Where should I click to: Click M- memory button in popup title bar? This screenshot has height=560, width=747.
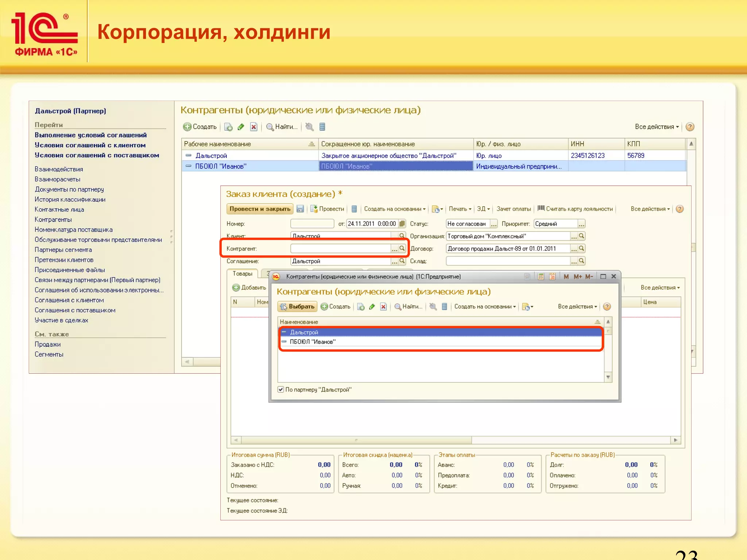click(x=589, y=276)
